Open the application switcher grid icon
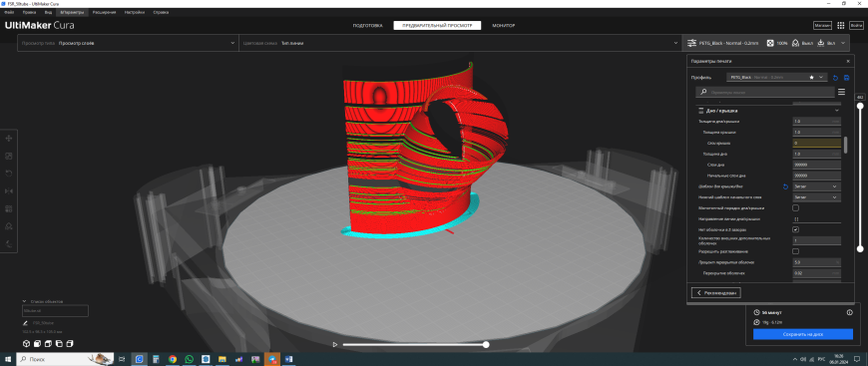The width and height of the screenshot is (868, 366). tap(841, 26)
